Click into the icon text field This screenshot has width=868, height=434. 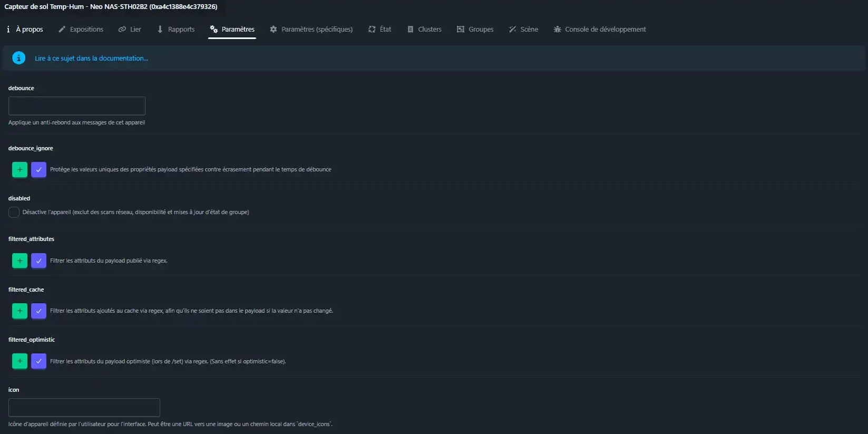pos(84,408)
